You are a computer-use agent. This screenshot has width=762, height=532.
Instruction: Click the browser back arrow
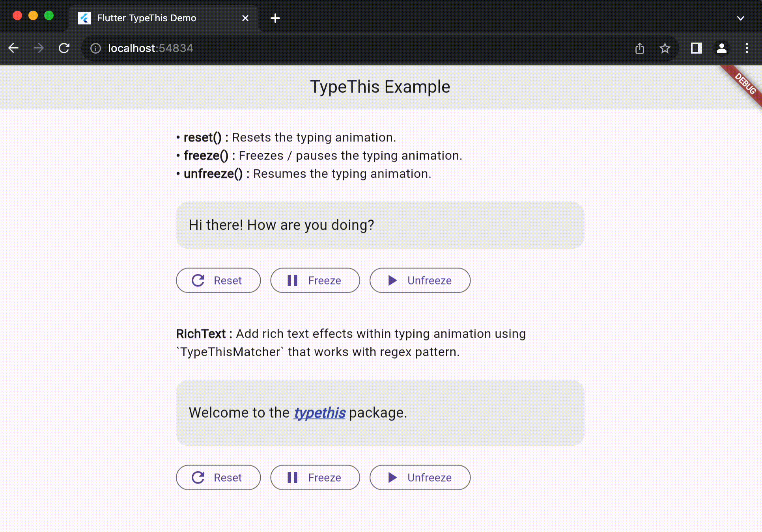pyautogui.click(x=13, y=48)
